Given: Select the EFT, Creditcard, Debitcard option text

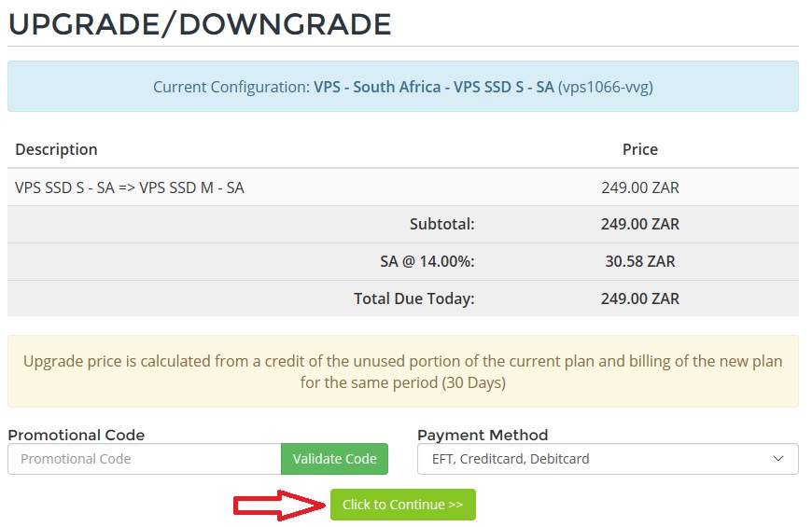Looking at the screenshot, I should (x=511, y=459).
